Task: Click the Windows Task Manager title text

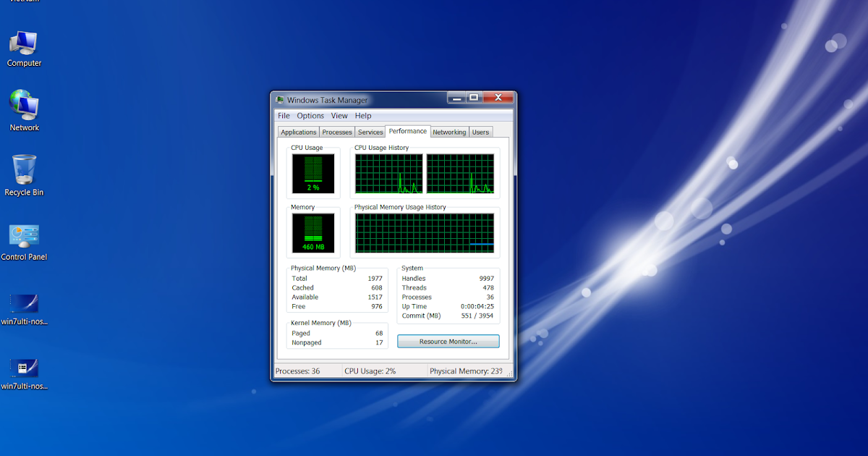Action: (327, 101)
